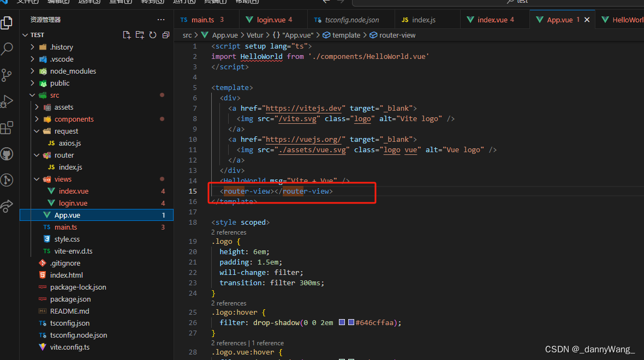Viewport: 644px width, 360px height.
Task: Click the router-view breadcrumb segment
Action: click(392, 35)
